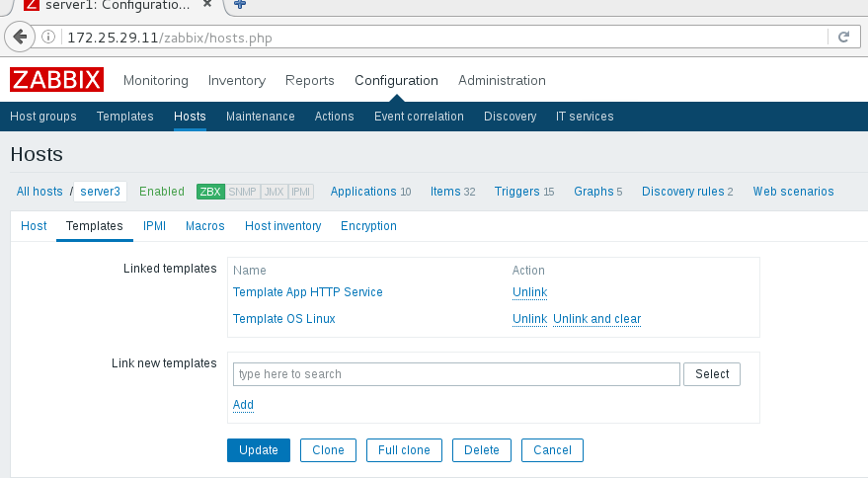This screenshot has width=868, height=478.
Task: Click Unlink and clear for Template OS Linux
Action: click(596, 319)
